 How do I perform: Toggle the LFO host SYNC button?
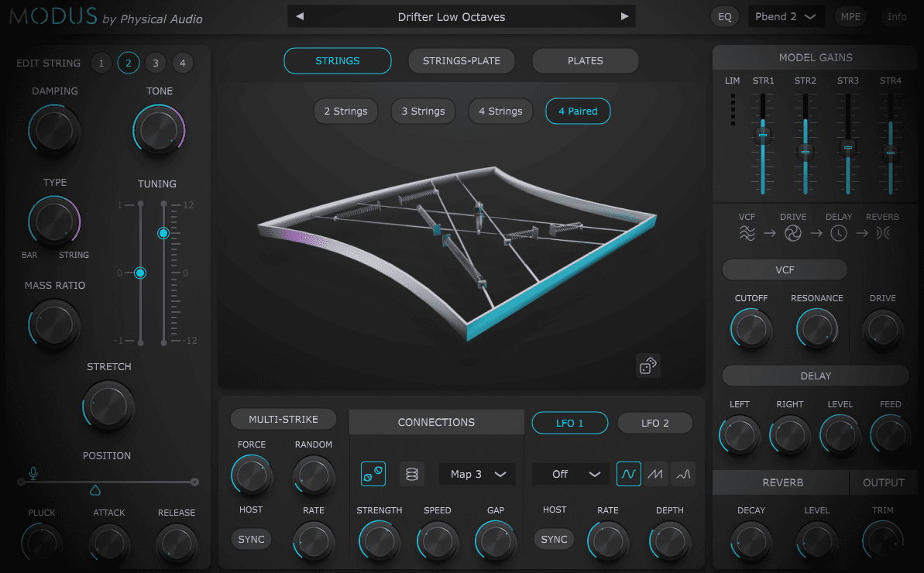click(x=554, y=539)
